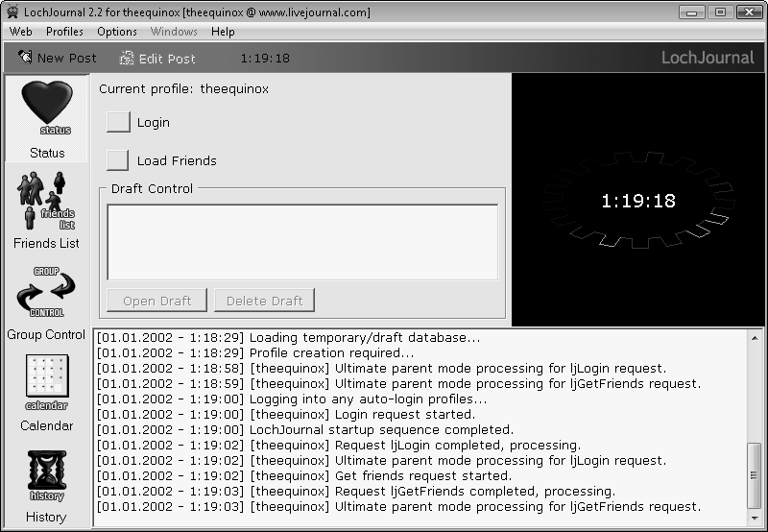
Task: Select log line 'LochJournal startup sequence completed.'
Action: (x=305, y=429)
